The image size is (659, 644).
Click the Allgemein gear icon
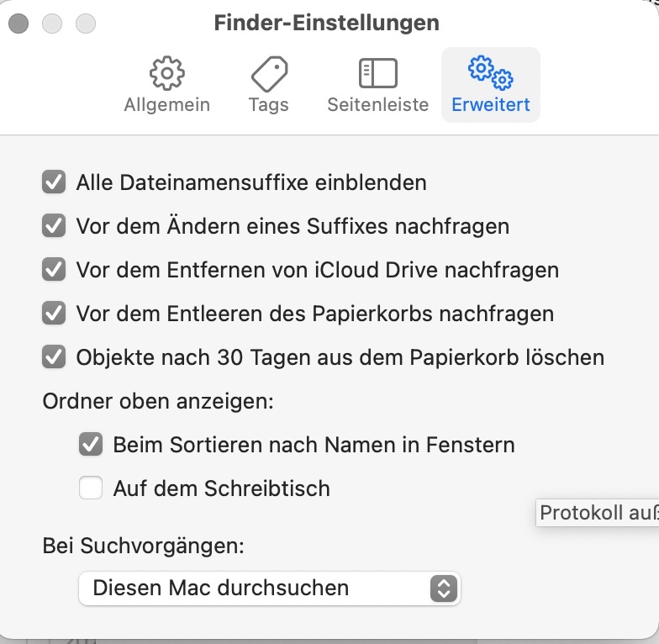click(166, 74)
